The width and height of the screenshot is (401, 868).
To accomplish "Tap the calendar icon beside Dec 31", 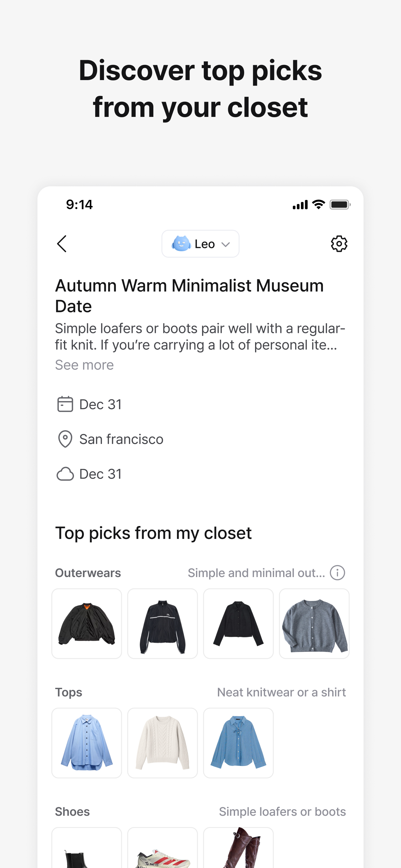I will [65, 404].
